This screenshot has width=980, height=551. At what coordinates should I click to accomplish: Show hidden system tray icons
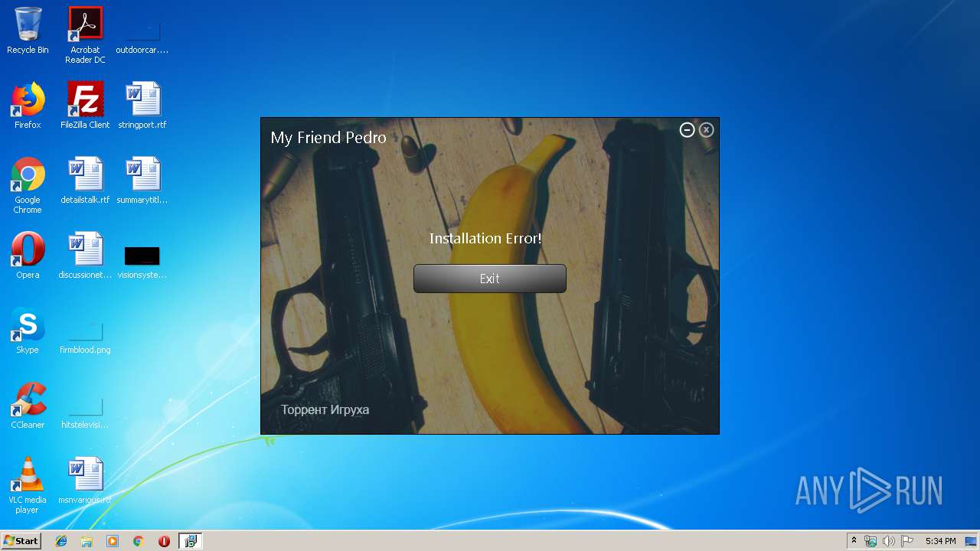(854, 541)
